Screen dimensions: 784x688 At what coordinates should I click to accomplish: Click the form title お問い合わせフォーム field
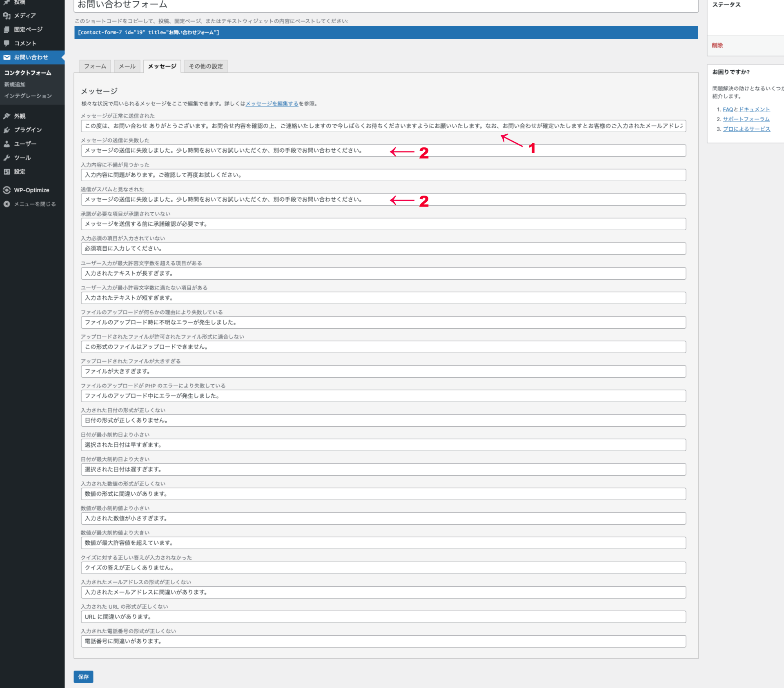(386, 5)
